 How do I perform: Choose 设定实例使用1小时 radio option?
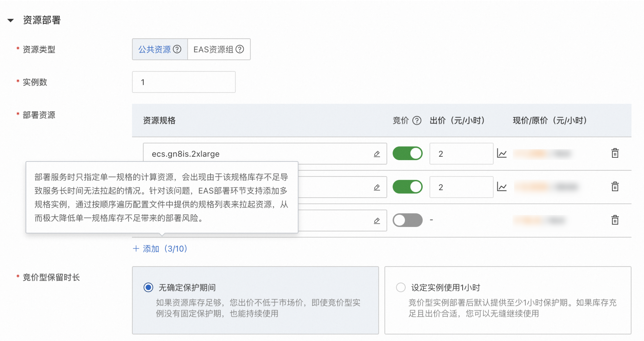coord(401,287)
